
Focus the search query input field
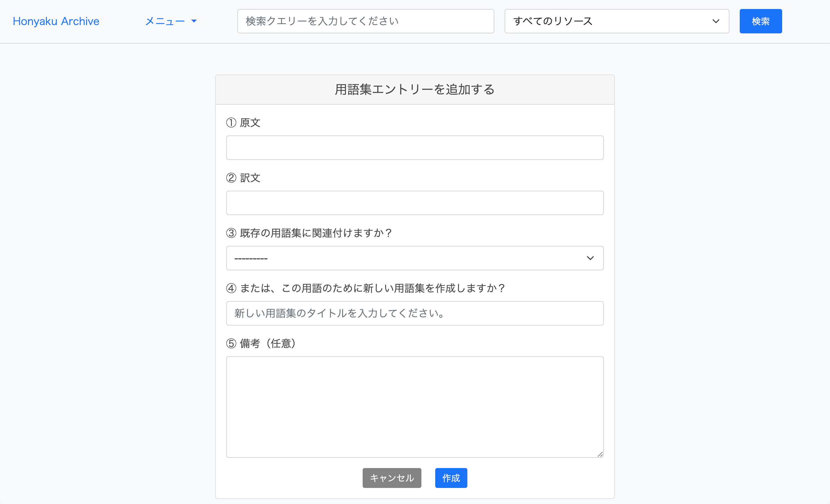pos(366,21)
